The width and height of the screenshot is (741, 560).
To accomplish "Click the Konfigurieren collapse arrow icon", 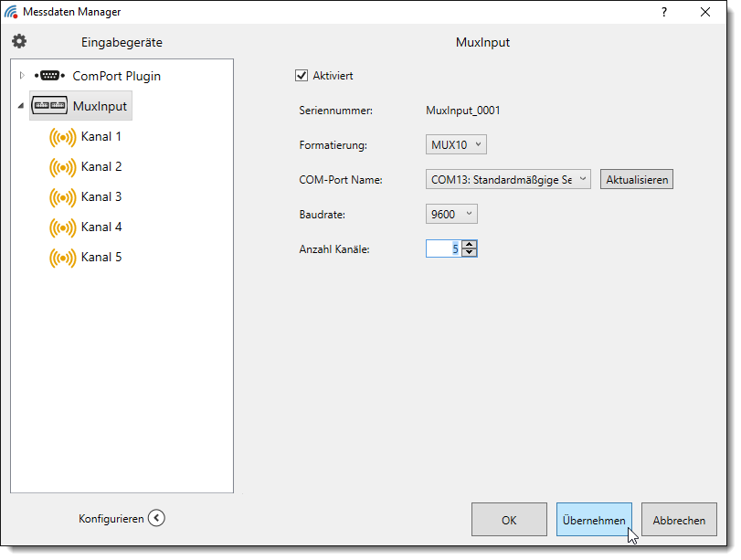I will (x=156, y=519).
